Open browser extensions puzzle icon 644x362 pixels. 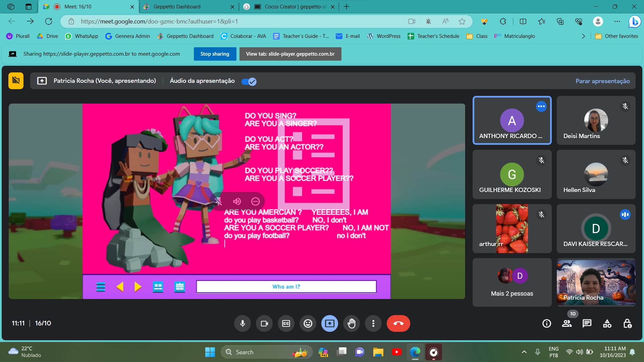[502, 21]
